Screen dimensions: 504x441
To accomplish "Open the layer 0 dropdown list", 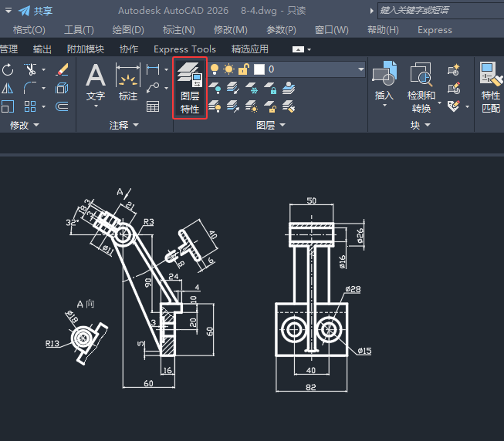I will tap(361, 69).
